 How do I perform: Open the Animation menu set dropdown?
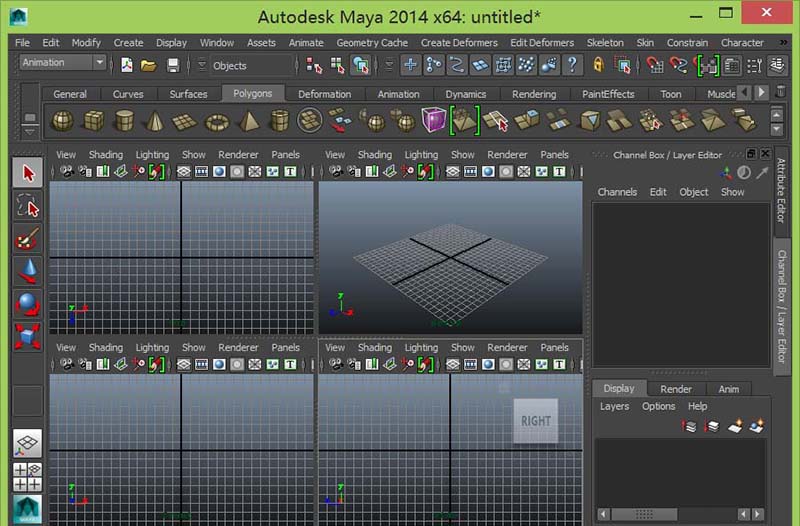[63, 62]
